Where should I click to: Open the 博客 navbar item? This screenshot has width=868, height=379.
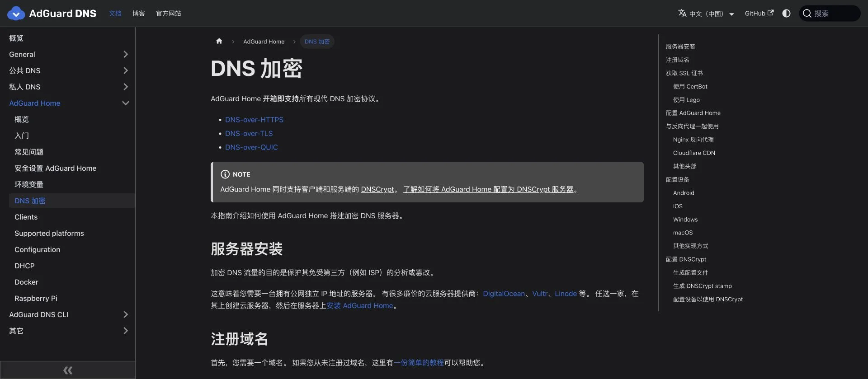click(139, 14)
